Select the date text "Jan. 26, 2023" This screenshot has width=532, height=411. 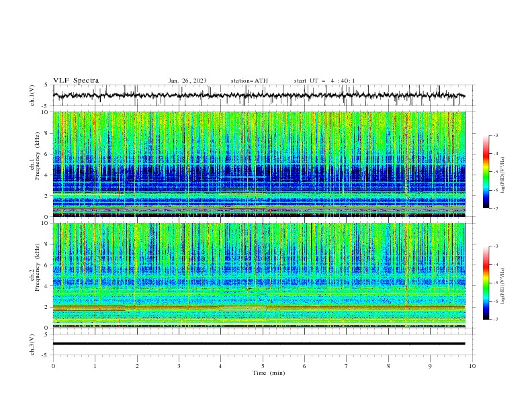click(x=187, y=81)
